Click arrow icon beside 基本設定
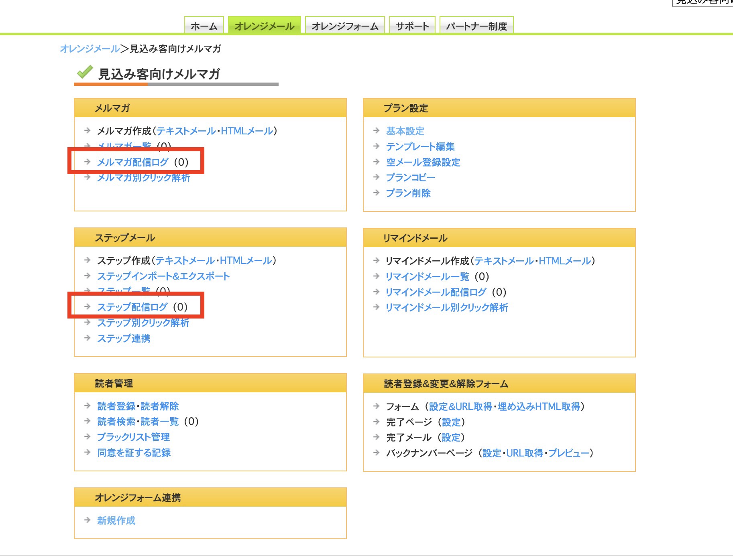Image resolution: width=733 pixels, height=560 pixels. tap(376, 130)
